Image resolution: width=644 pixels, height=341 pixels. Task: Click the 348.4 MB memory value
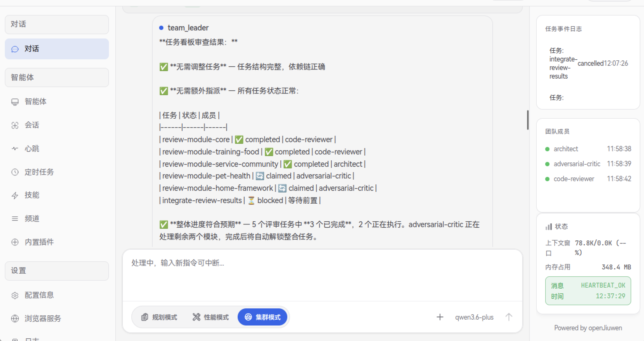pyautogui.click(x=616, y=267)
